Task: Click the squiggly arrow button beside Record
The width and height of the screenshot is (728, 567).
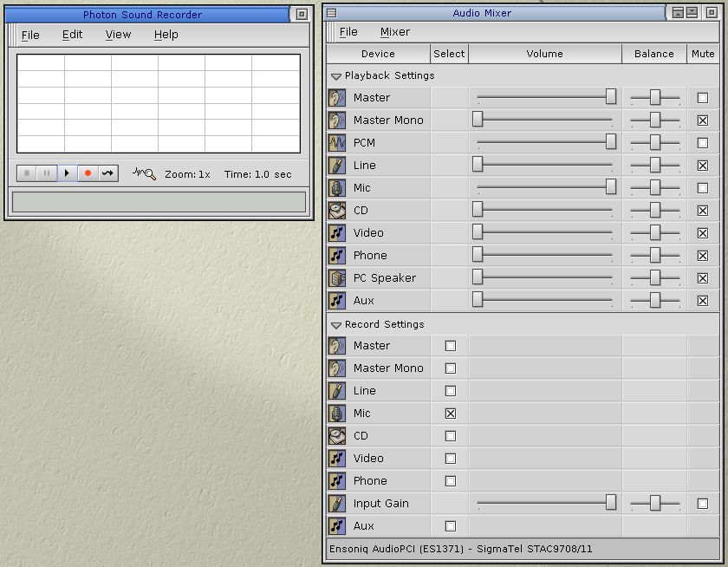Action: (107, 173)
